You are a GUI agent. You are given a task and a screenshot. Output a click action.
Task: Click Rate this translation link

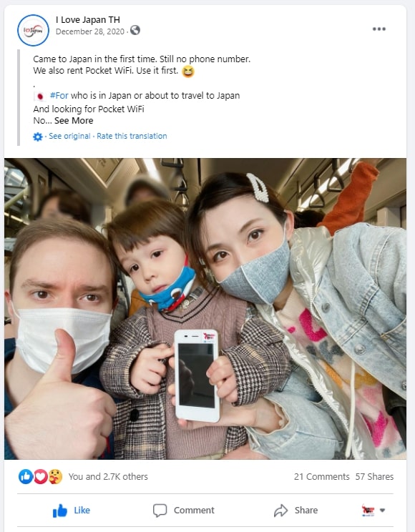tap(132, 136)
